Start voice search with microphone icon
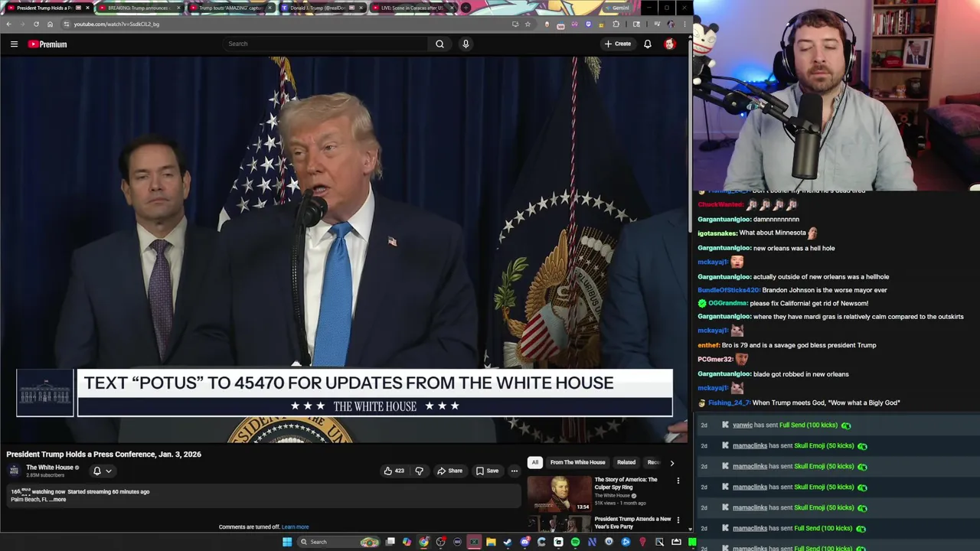The height and width of the screenshot is (551, 980). tap(465, 44)
